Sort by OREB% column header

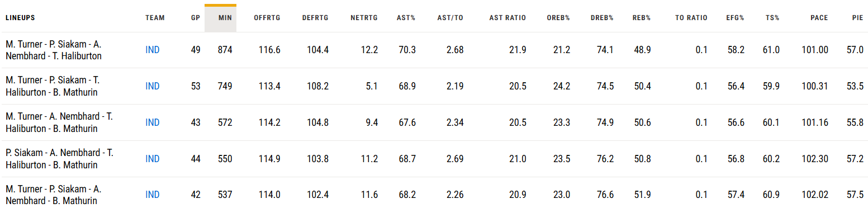558,18
